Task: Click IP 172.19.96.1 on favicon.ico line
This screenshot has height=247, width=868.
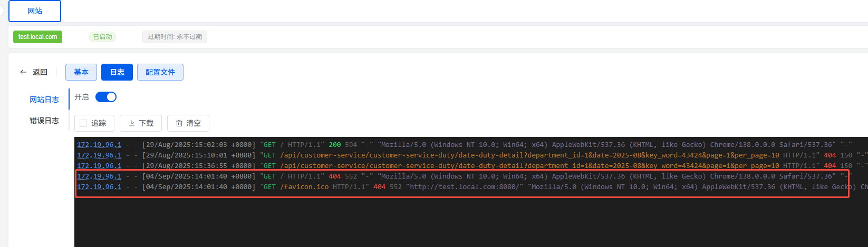Action: coord(99,187)
